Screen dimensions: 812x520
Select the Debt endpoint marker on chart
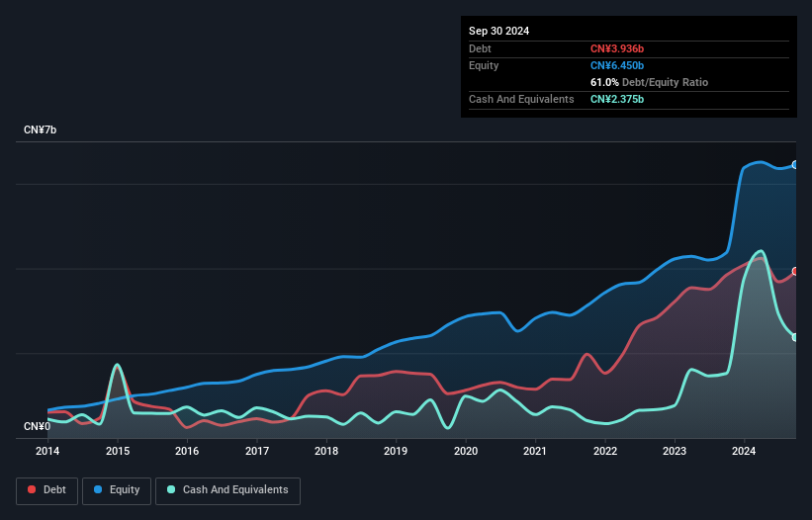795,271
